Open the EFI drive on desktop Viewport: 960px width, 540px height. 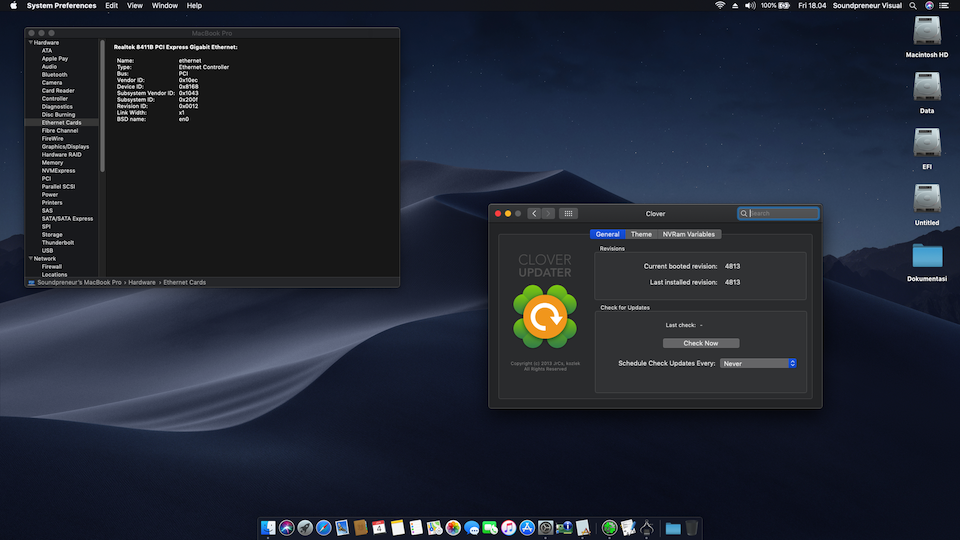[927, 142]
